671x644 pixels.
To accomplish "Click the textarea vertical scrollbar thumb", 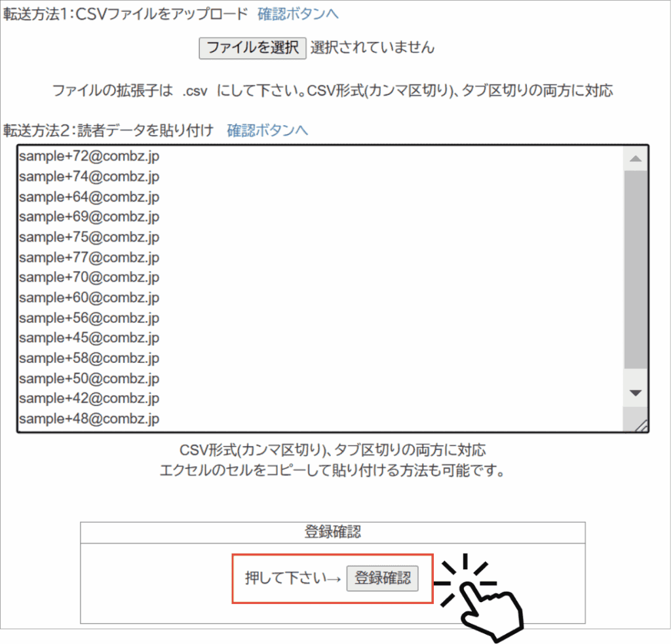I will click(x=636, y=269).
